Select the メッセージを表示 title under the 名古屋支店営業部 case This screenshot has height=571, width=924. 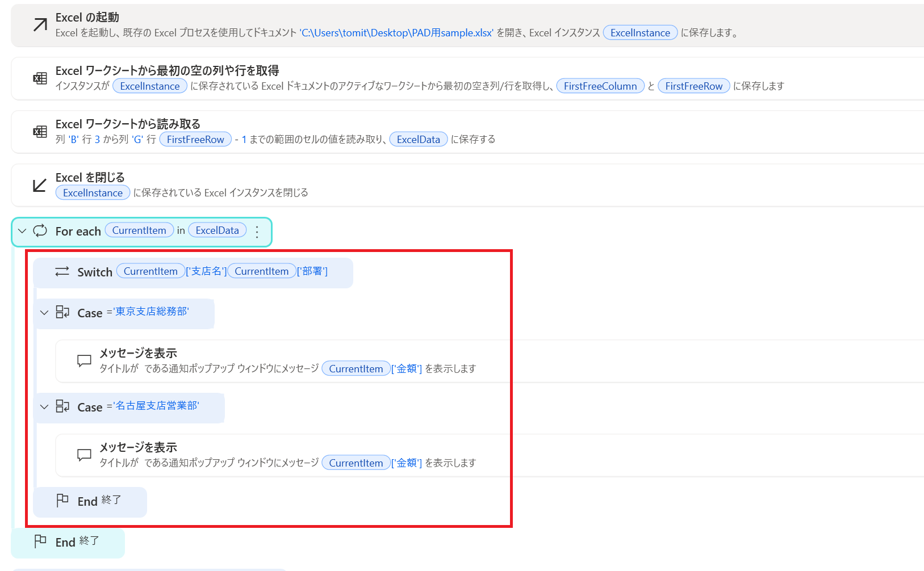pos(139,447)
